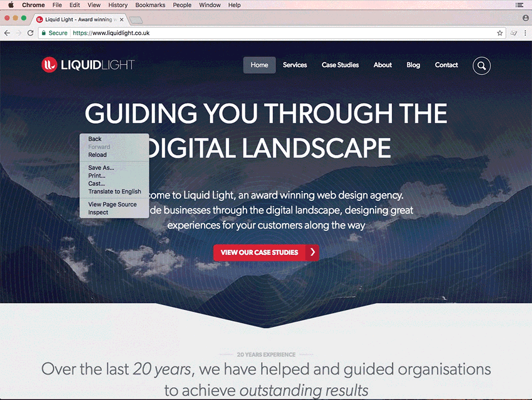
Task: Open the Bookmarks menu
Action: coord(150,5)
